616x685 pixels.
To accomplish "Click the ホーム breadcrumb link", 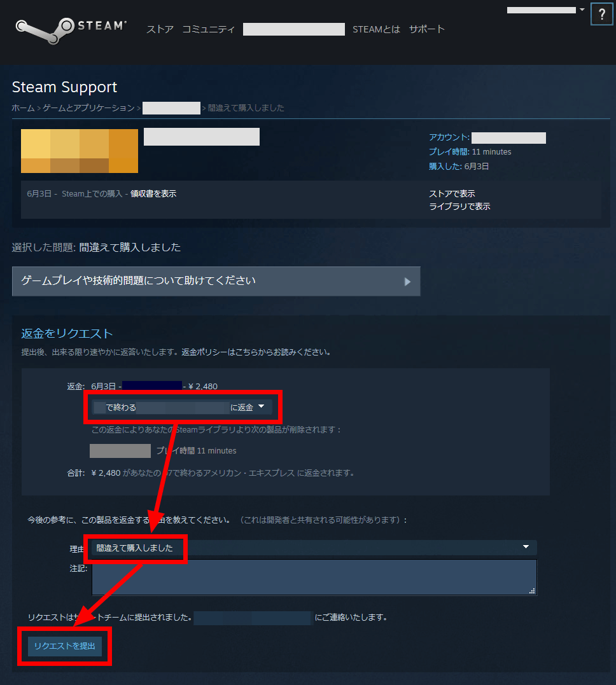I will [23, 108].
